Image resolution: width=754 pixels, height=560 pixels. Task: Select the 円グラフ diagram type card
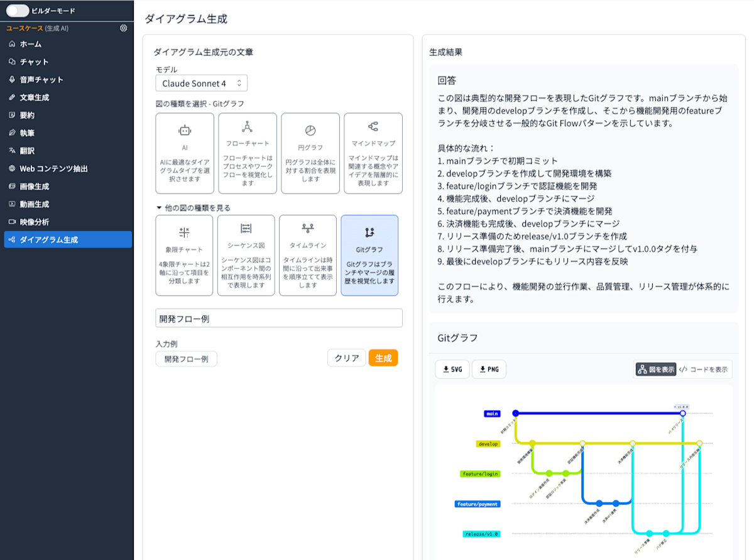click(x=310, y=153)
